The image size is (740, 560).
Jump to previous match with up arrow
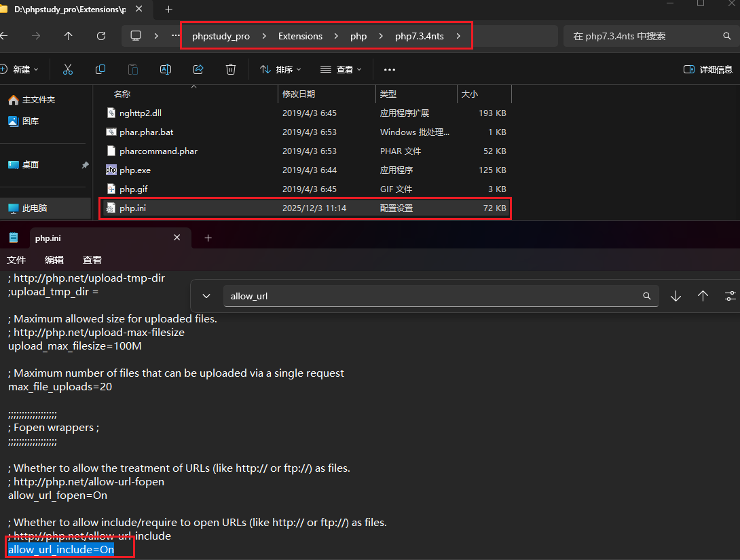(703, 296)
